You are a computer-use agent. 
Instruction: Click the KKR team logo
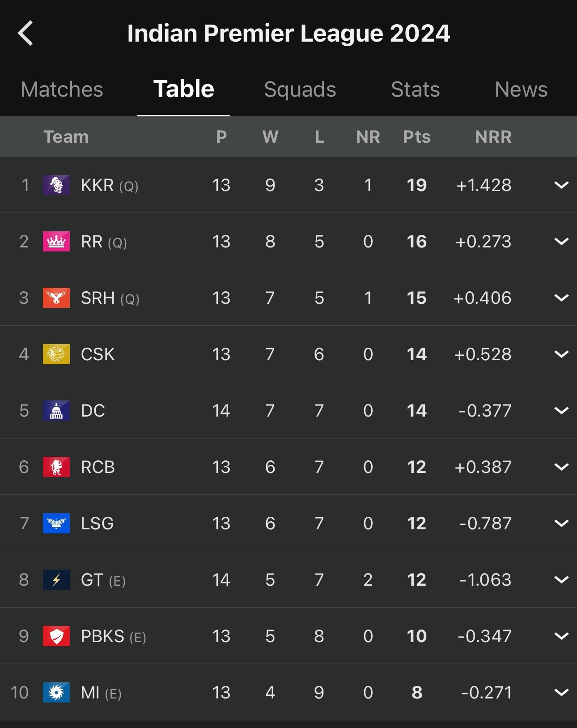pyautogui.click(x=56, y=185)
